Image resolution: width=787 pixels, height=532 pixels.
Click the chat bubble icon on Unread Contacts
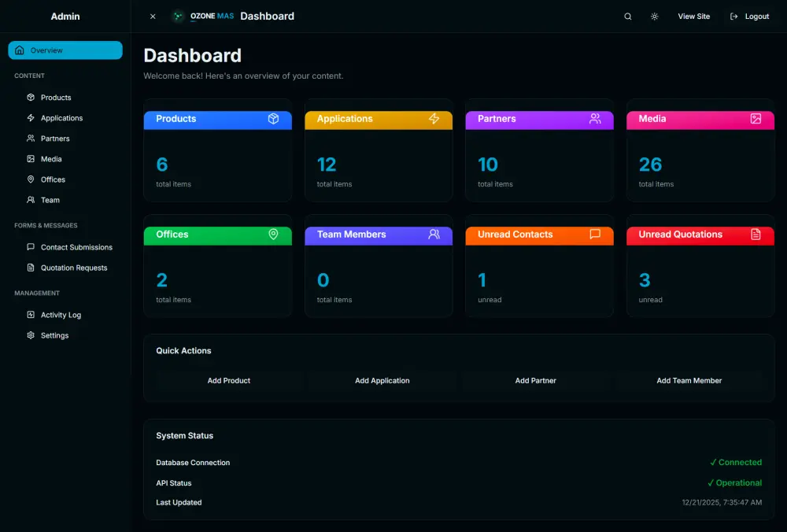[595, 235]
